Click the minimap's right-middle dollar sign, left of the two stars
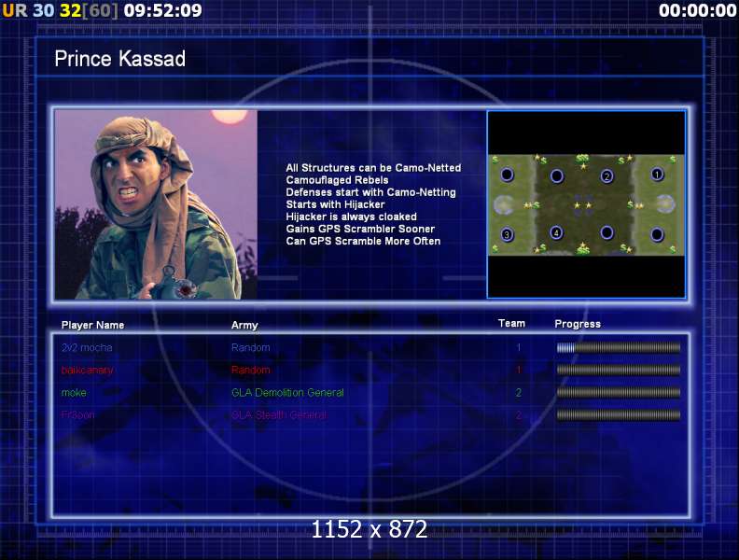Screen dimensions: 739x560 pyautogui.click(x=630, y=205)
